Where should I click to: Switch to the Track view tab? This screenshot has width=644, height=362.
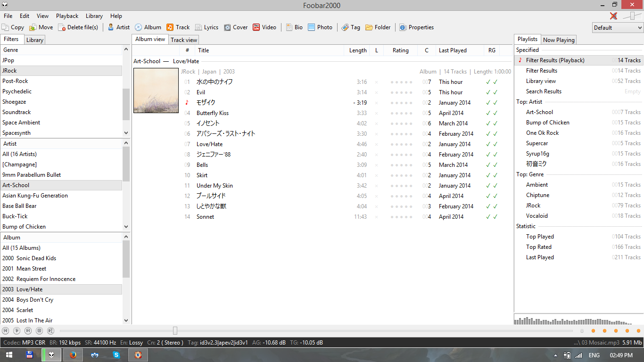tap(184, 40)
